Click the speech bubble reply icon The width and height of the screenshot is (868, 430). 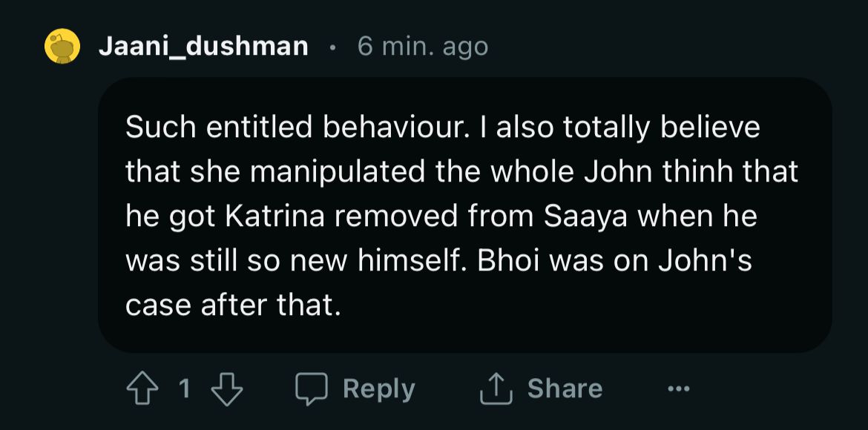tap(312, 389)
